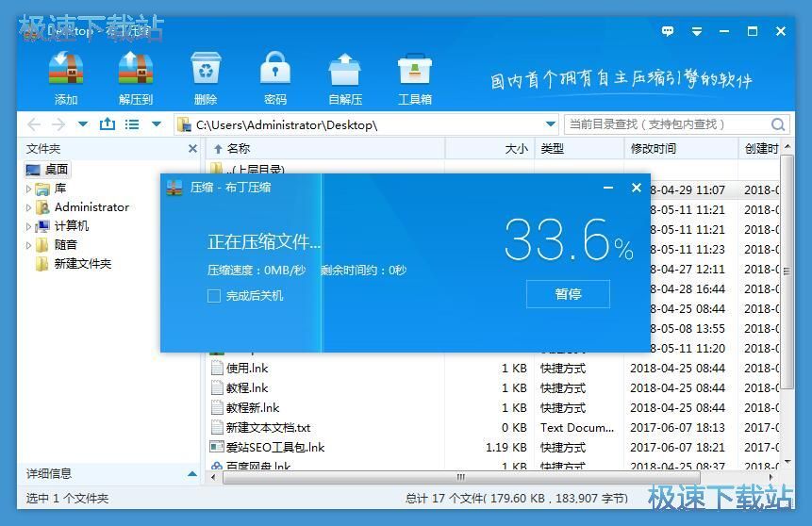The image size is (812, 526).
Task: Click the horizontal scrollbar left arrow
Action: pyautogui.click(x=213, y=477)
